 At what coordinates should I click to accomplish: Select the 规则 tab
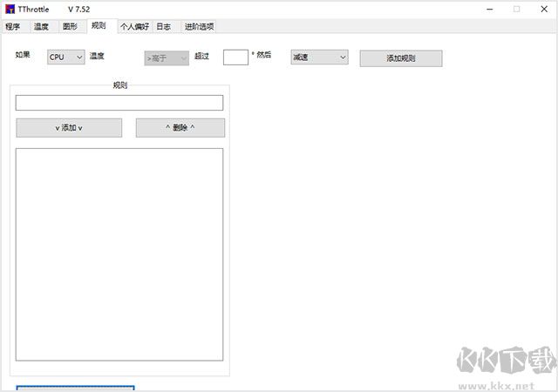[99, 27]
